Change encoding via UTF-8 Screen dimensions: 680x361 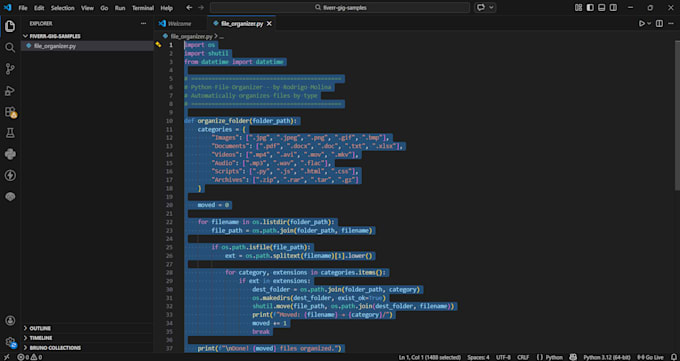tap(503, 357)
